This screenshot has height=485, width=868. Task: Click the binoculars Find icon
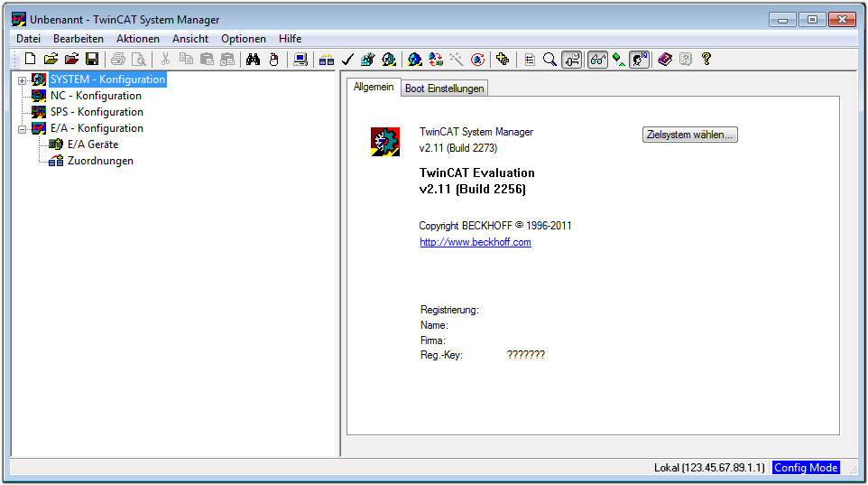coord(254,60)
